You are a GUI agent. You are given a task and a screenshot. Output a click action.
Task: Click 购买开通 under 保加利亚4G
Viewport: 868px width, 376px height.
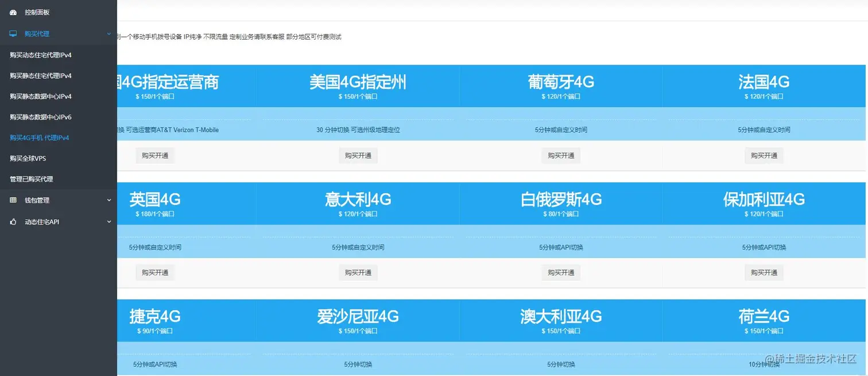(x=764, y=273)
